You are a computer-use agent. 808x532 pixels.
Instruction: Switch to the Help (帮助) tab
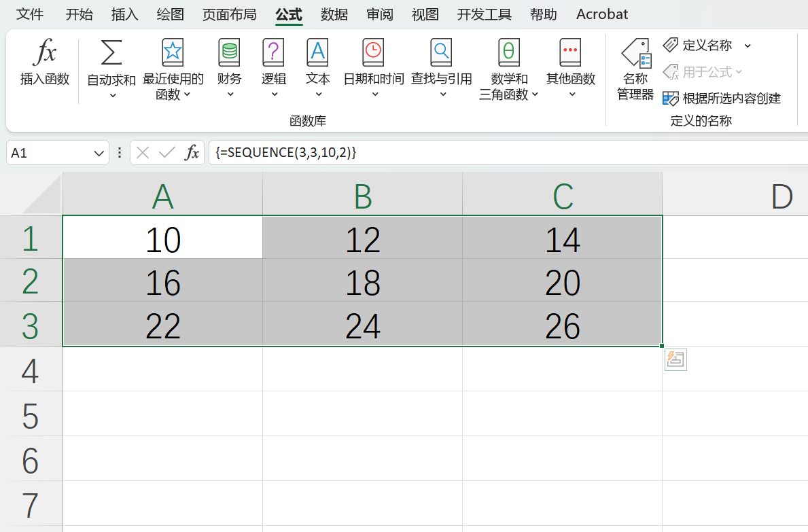pyautogui.click(x=544, y=14)
